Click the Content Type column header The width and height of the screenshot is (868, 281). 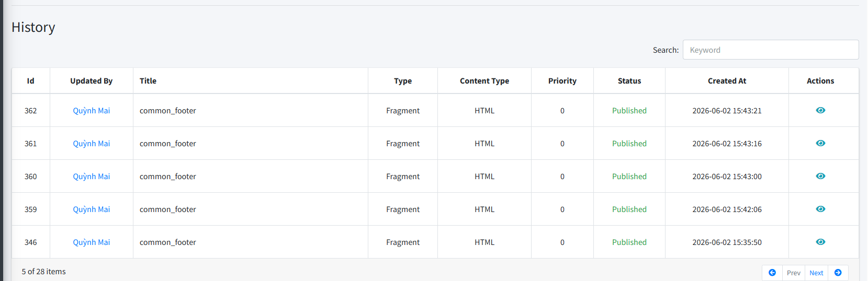[484, 81]
